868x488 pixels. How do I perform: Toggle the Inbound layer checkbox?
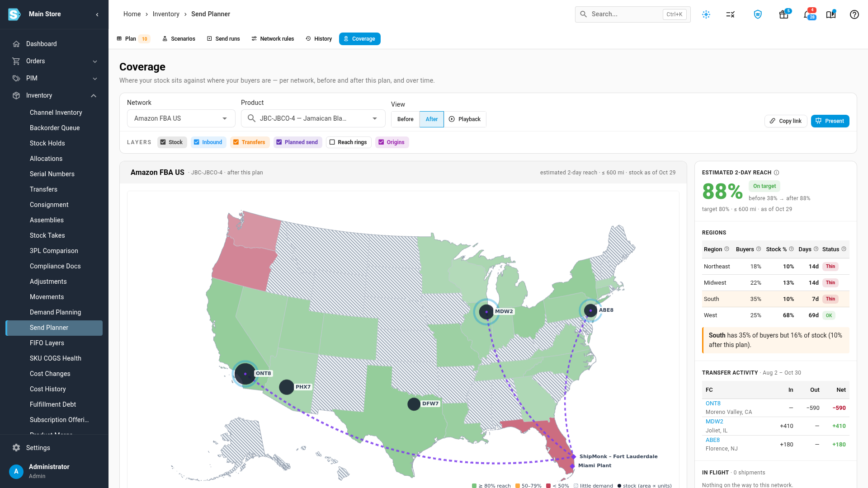[x=197, y=142]
